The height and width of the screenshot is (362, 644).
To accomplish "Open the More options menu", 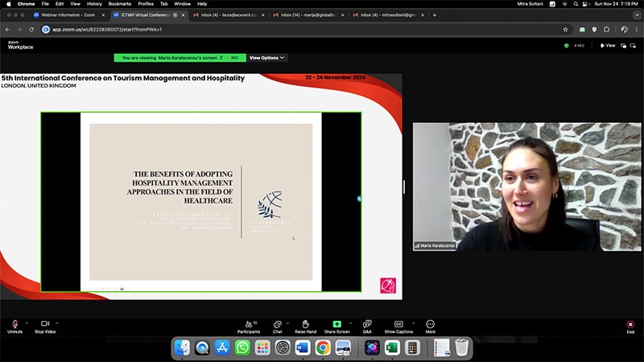I will pos(430,324).
